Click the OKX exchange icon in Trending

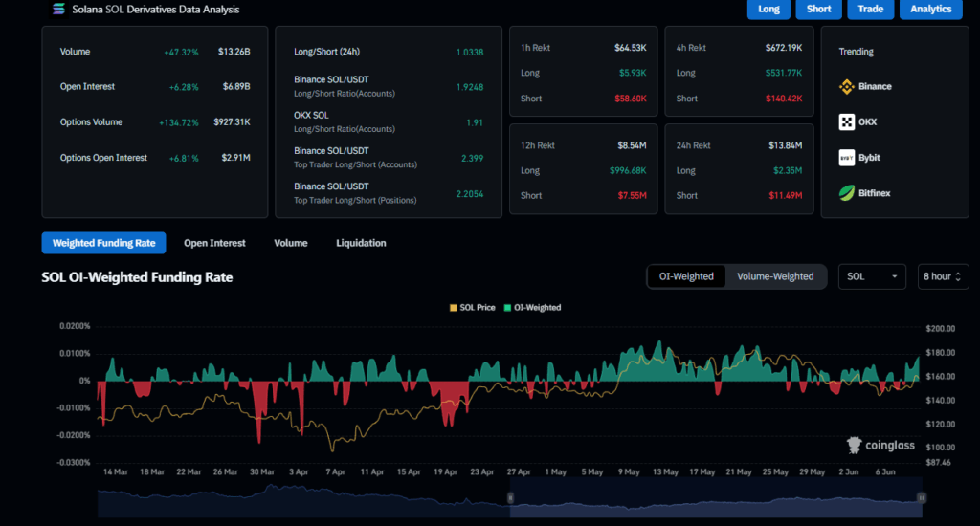(846, 121)
